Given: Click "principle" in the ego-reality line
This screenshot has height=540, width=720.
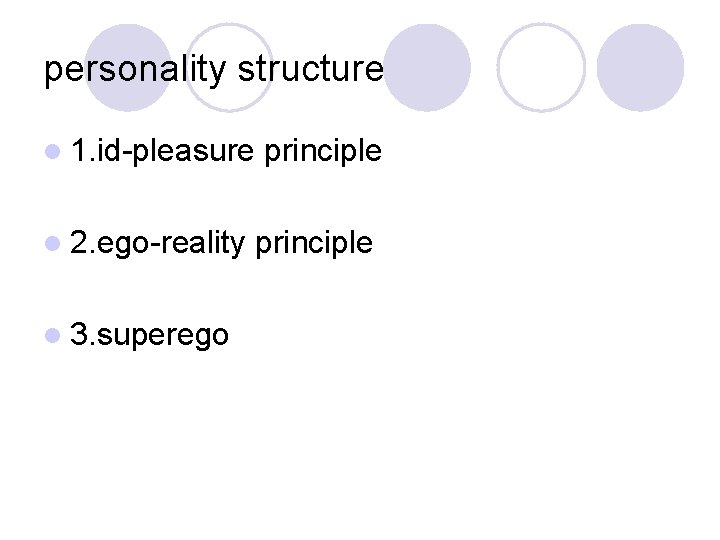Looking at the screenshot, I should pyautogui.click(x=313, y=243).
